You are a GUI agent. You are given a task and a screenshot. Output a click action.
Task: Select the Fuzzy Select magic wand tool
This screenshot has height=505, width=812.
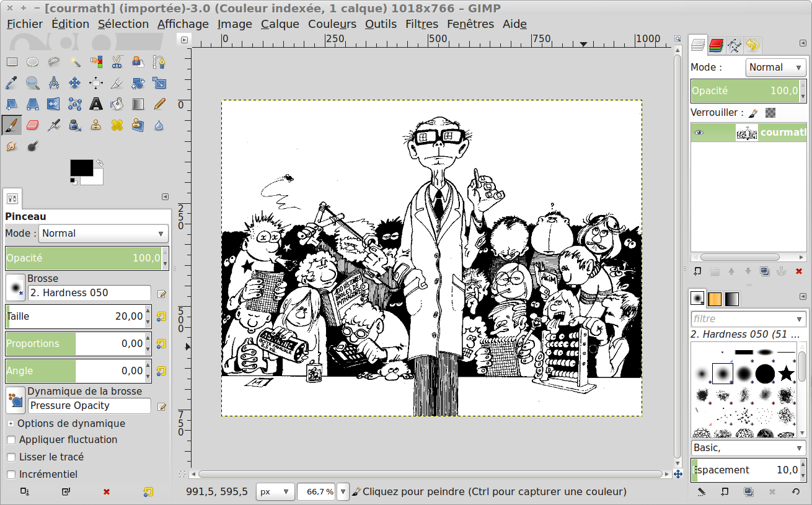click(75, 62)
